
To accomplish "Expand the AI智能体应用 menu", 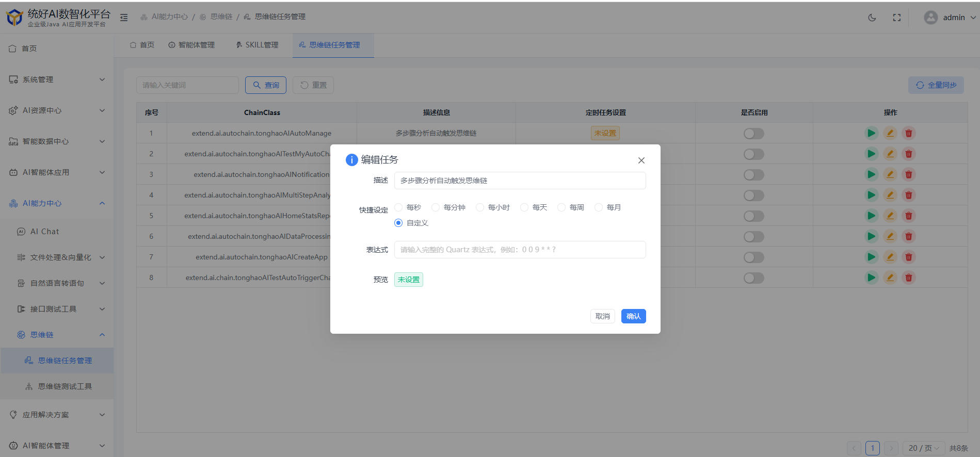I will (57, 172).
